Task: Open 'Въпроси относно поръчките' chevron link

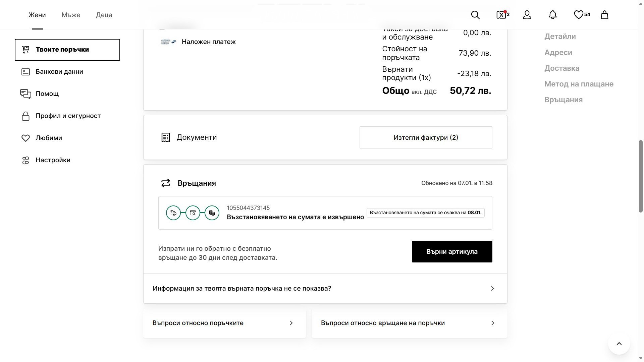Action: (x=291, y=323)
